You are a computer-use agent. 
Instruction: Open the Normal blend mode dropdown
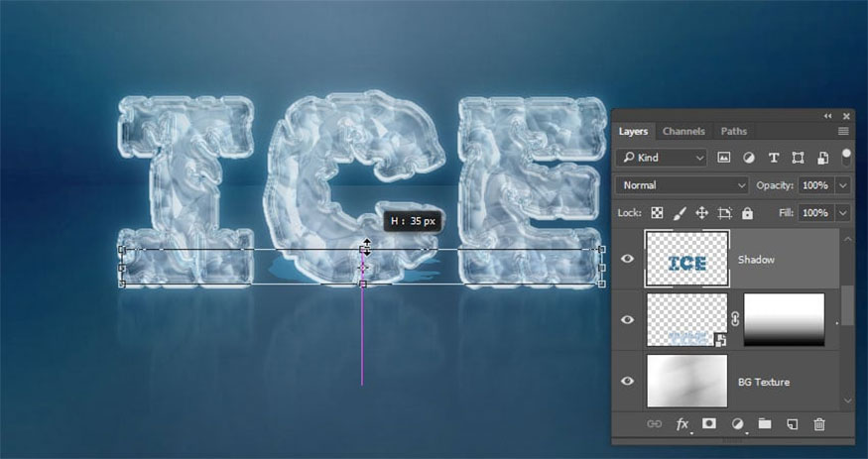point(682,185)
